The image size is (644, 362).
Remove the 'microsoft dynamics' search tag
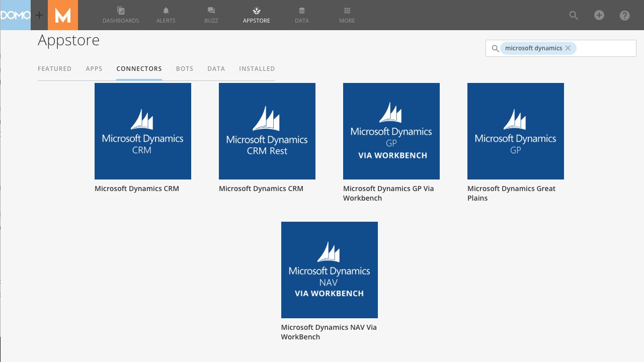[x=568, y=48]
